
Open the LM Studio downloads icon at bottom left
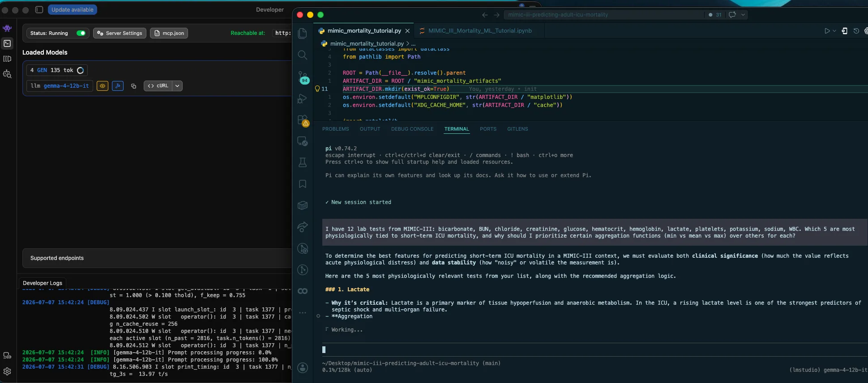pyautogui.click(x=7, y=355)
